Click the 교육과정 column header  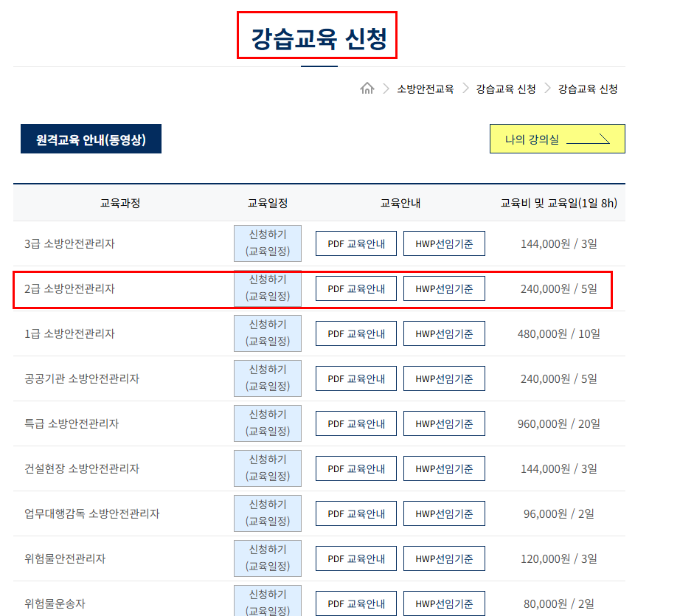click(120, 203)
